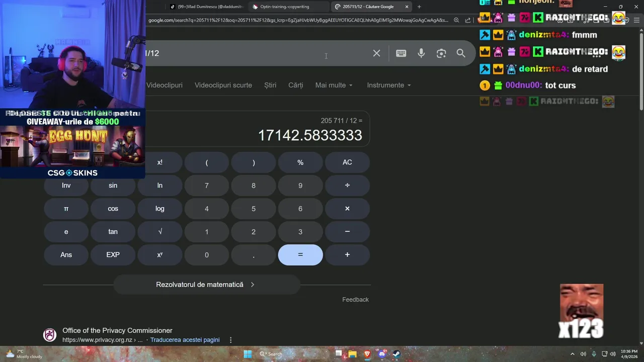644x362 pixels.
Task: Close the Căutare Google tab
Action: [407, 7]
